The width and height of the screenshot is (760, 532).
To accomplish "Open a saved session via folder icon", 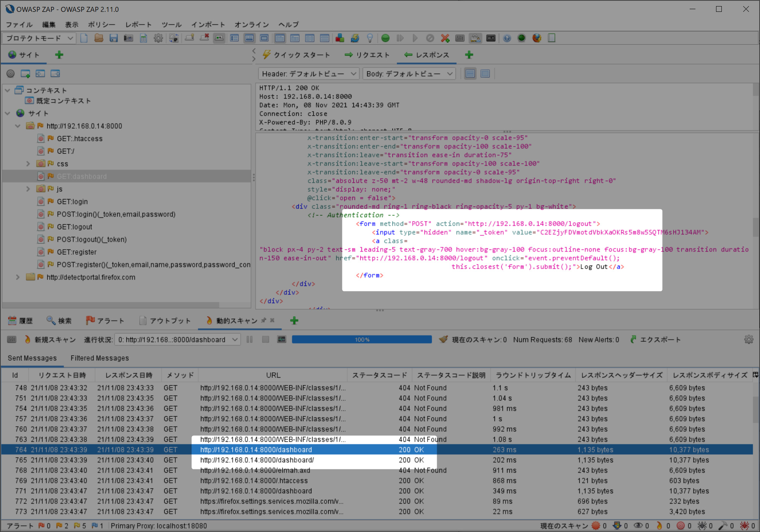I will (99, 38).
